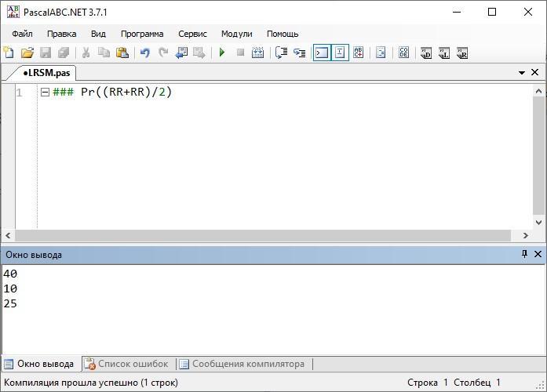Click the editor vertical scrollbar thumb
The image size is (547, 392).
point(538,156)
